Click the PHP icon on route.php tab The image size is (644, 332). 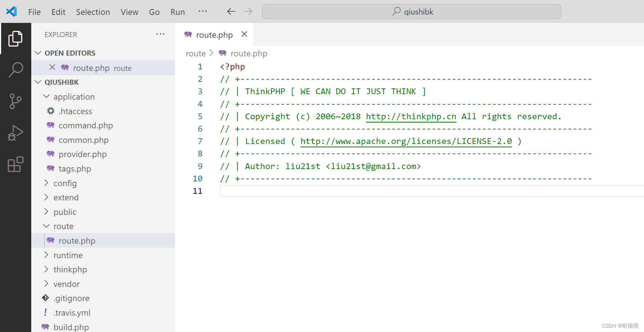[x=188, y=35]
